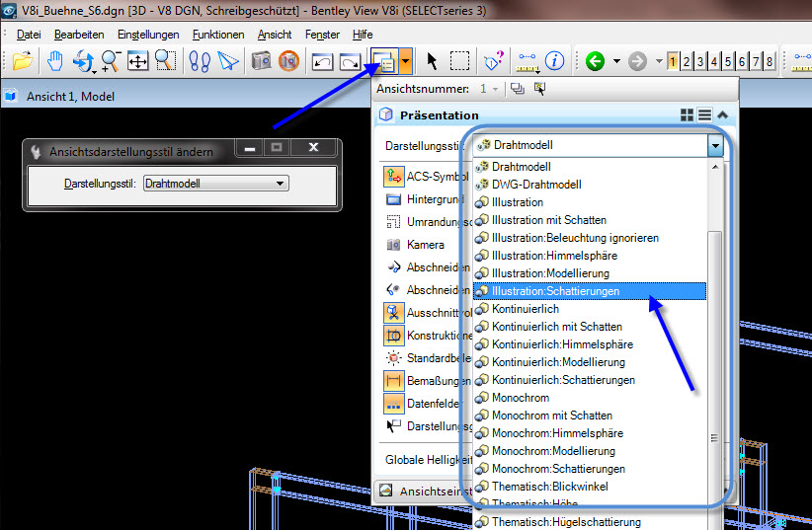Click the green back arrow

coord(595,61)
